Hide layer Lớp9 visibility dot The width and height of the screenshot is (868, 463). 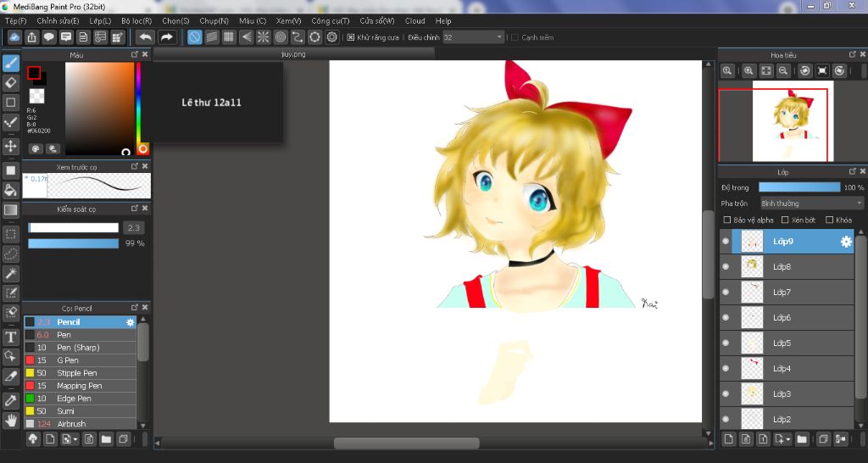(x=726, y=242)
